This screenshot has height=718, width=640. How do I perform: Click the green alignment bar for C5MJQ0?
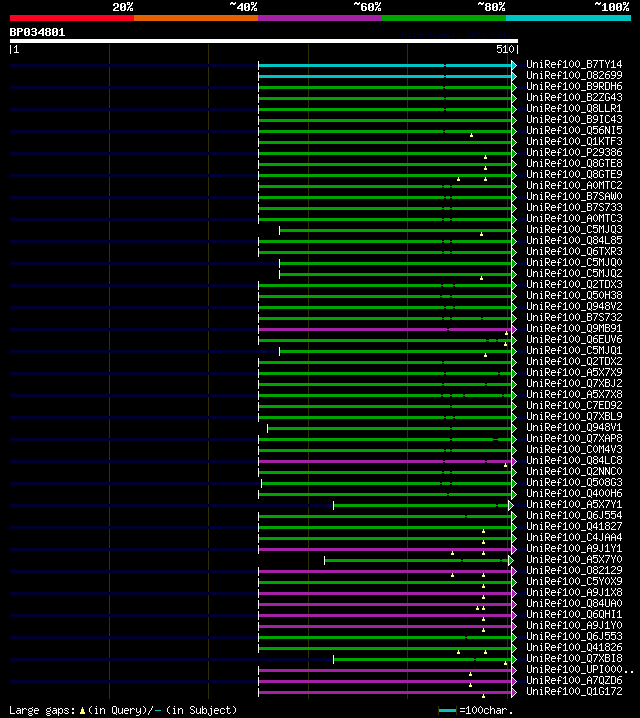click(396, 263)
